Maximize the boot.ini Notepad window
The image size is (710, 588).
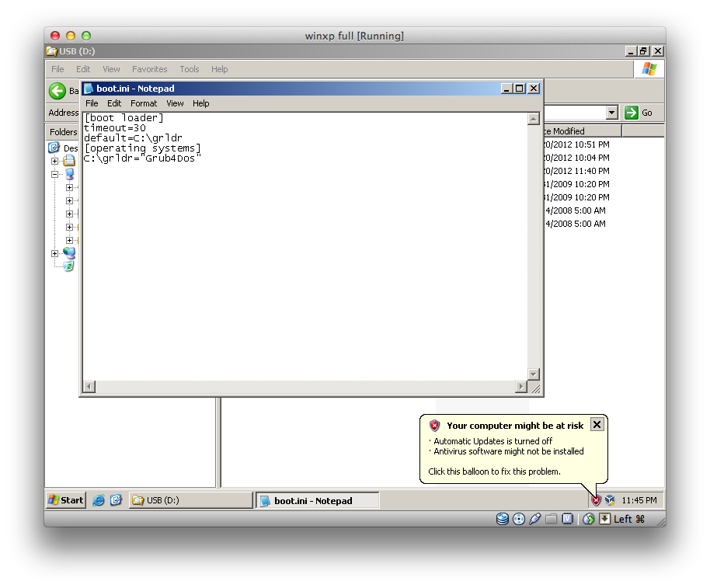(520, 89)
